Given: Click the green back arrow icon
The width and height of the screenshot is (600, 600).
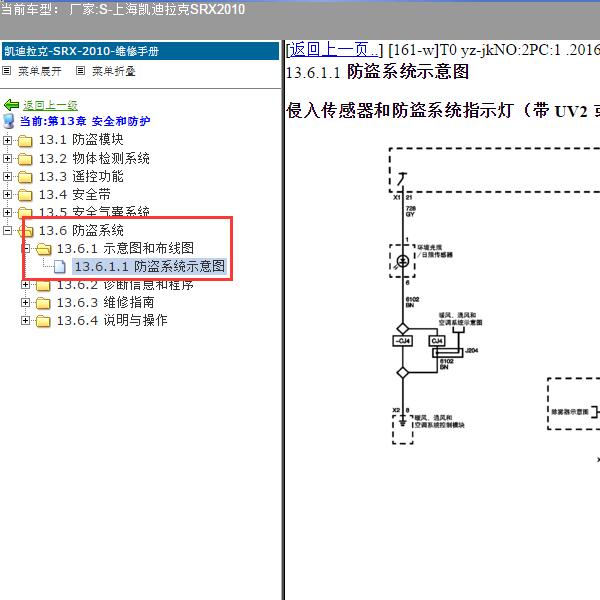Looking at the screenshot, I should coord(11,104).
